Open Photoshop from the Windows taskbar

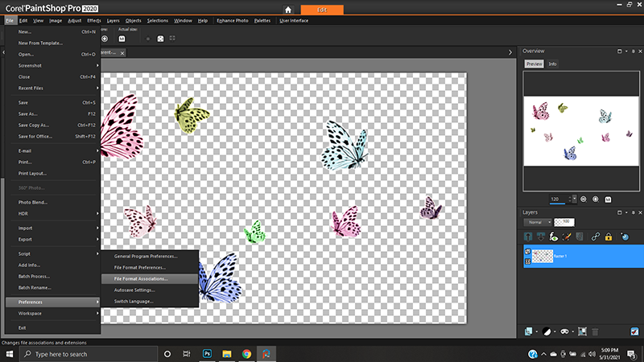(x=207, y=353)
